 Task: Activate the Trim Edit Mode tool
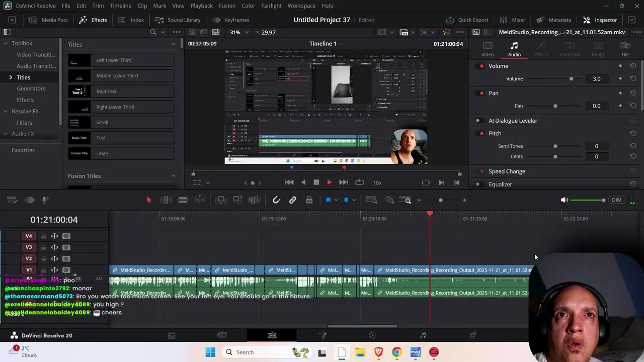166,200
